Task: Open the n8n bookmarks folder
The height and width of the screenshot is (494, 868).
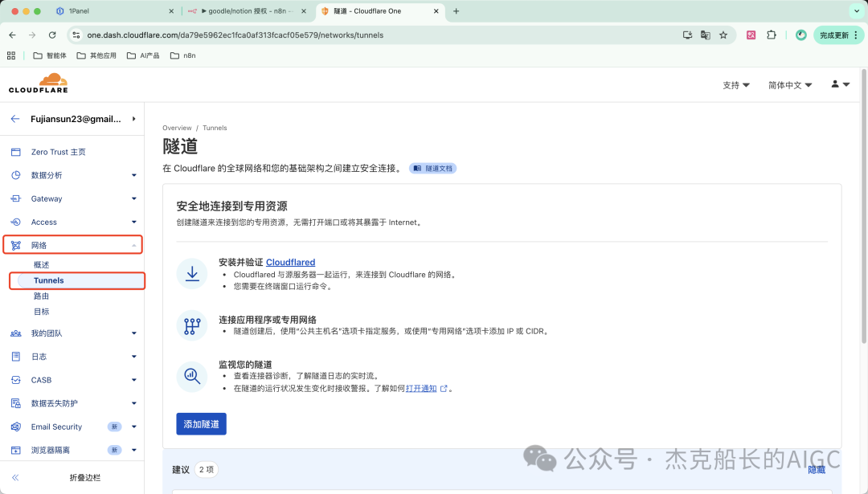Action: [183, 55]
